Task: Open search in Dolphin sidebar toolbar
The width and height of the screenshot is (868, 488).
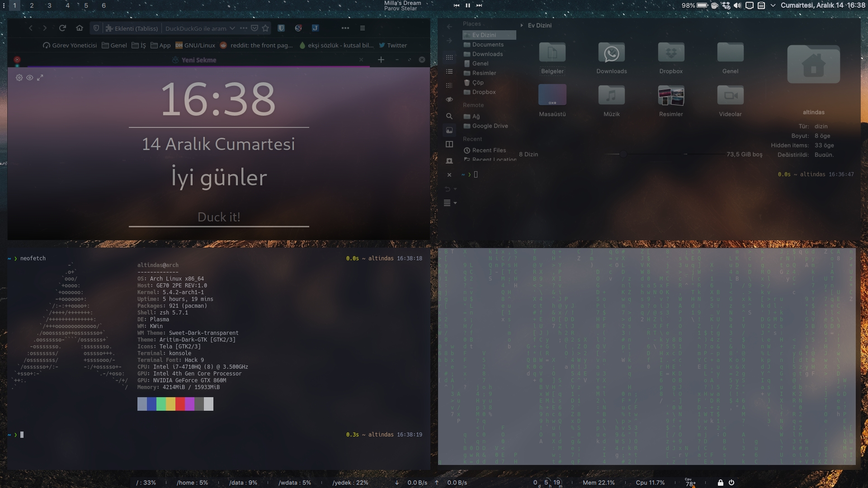Action: pyautogui.click(x=449, y=116)
